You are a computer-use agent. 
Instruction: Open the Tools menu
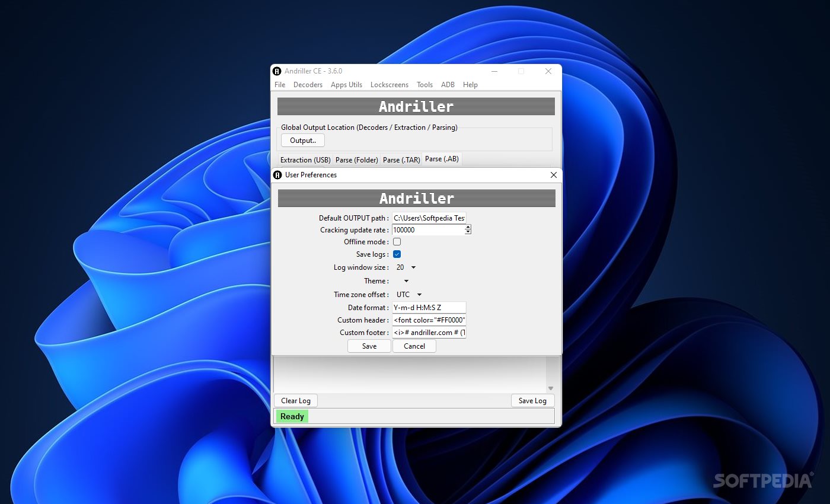click(x=424, y=85)
